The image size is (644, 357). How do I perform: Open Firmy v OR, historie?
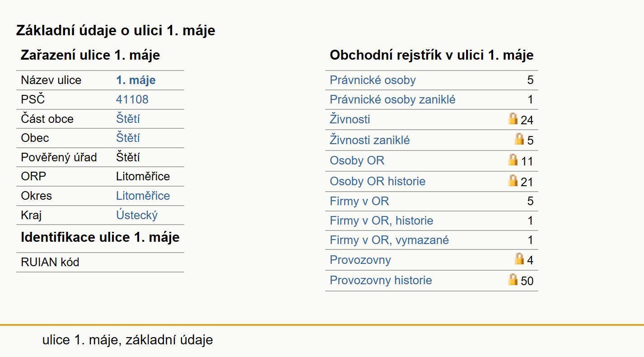click(x=382, y=221)
